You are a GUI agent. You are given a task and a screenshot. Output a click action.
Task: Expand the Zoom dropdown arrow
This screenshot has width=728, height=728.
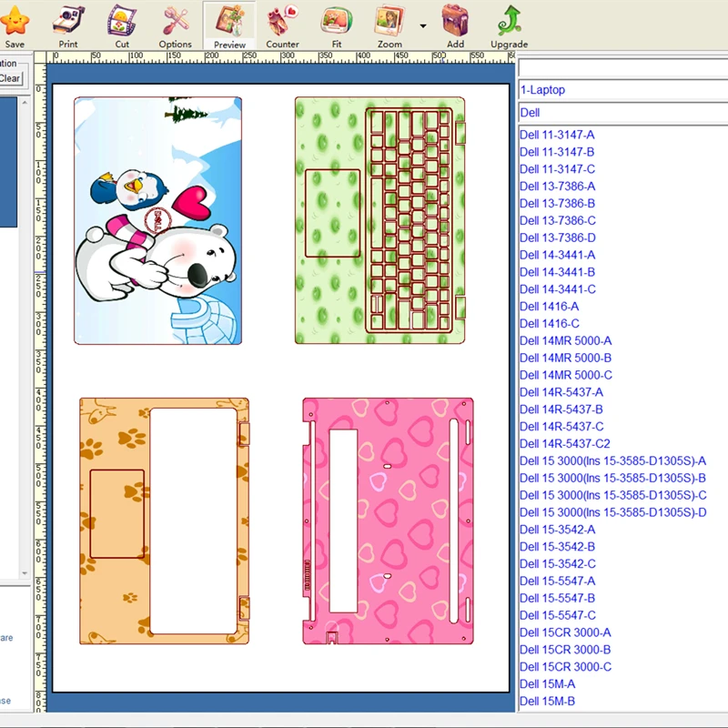tap(423, 26)
